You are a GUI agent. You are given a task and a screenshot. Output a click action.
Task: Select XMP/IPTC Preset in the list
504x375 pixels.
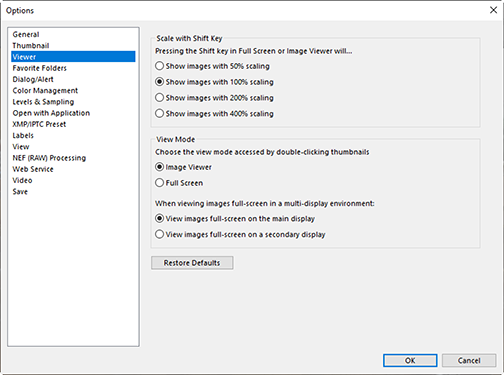39,124
